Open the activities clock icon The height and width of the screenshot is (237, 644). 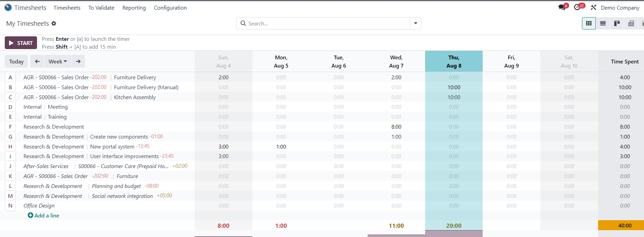point(578,7)
